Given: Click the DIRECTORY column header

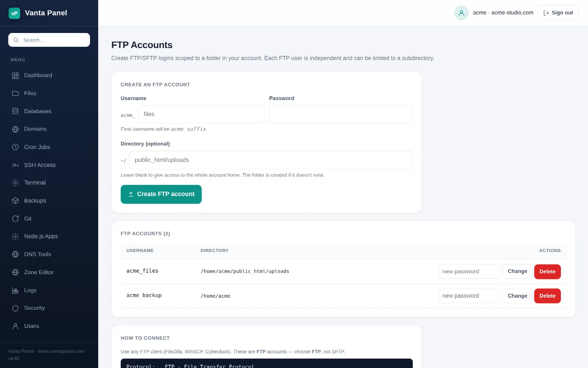Looking at the screenshot, I should (214, 251).
